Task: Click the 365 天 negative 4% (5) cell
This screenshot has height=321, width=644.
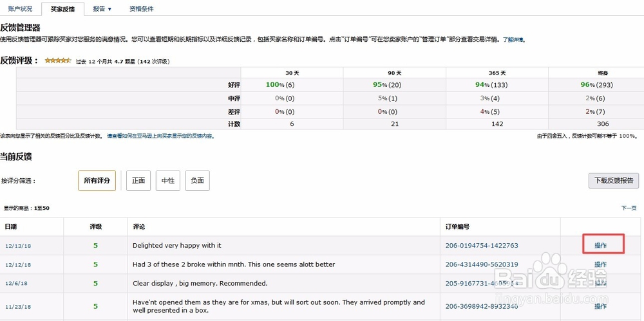Action: coord(497,112)
